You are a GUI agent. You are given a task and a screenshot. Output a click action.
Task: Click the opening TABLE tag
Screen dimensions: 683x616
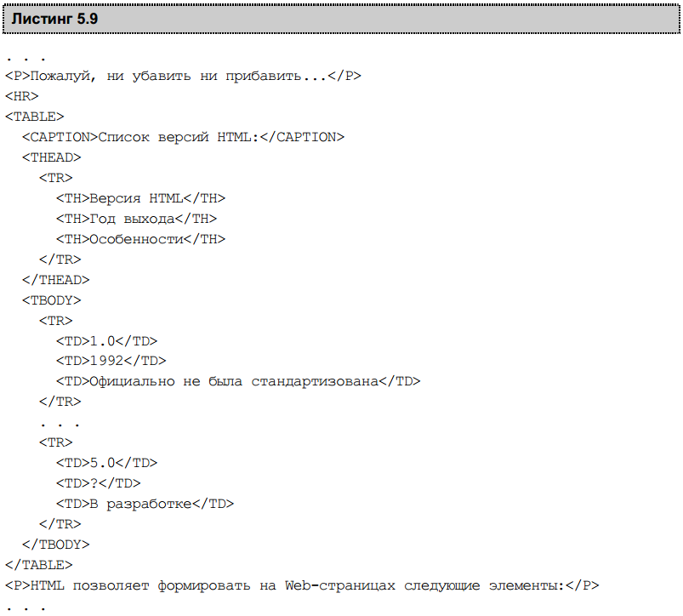(34, 117)
